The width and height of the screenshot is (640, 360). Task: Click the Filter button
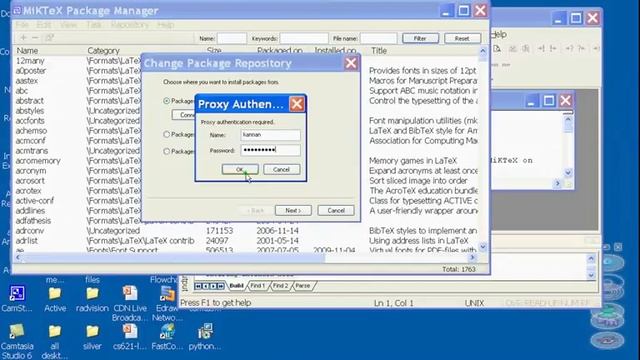tap(420, 38)
